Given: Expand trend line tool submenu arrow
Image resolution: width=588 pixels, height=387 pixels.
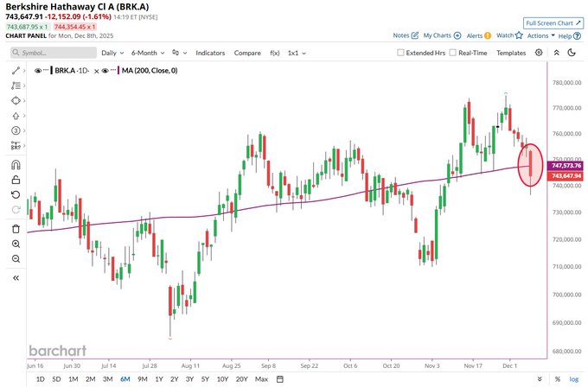Looking at the screenshot, I should point(24,71).
